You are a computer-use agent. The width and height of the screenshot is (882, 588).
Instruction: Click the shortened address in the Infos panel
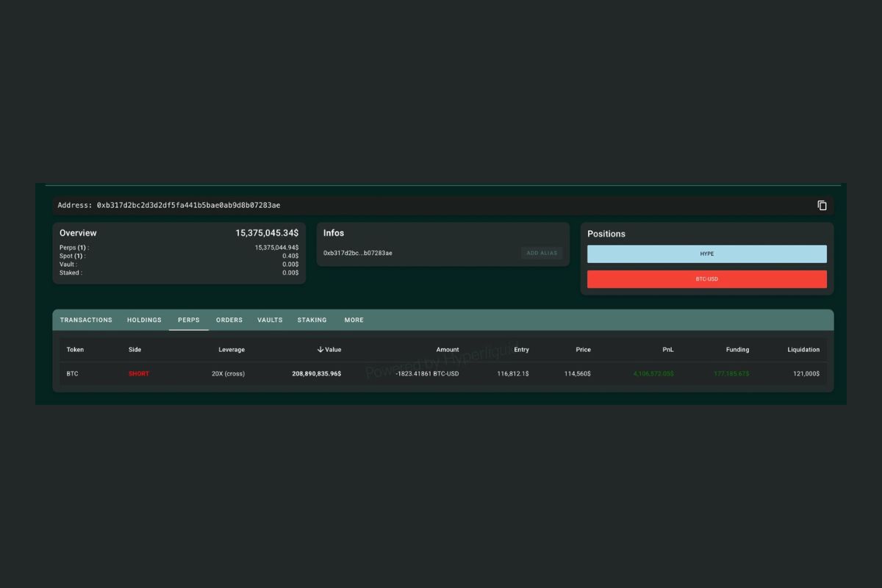[x=358, y=254]
